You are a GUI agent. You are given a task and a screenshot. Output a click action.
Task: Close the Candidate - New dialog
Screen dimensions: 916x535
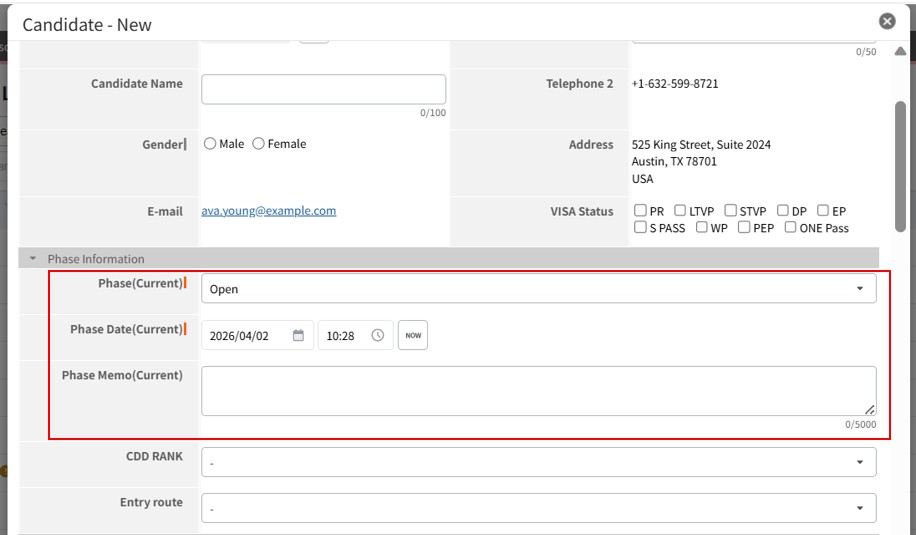click(x=886, y=21)
